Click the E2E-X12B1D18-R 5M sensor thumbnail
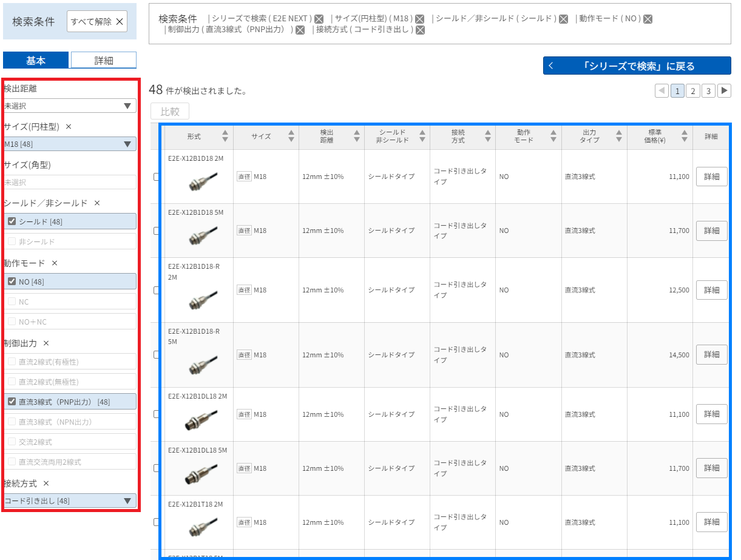Viewport: 741px width, 560px height. click(x=203, y=366)
